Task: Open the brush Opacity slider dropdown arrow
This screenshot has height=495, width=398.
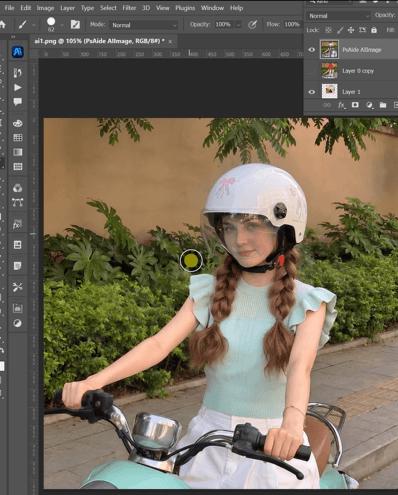Action: (238, 25)
